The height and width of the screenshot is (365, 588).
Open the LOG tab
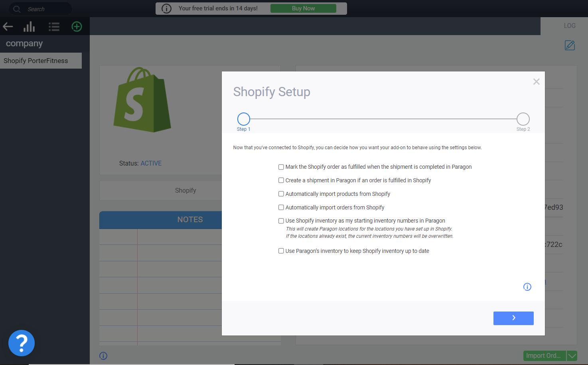[x=570, y=26]
